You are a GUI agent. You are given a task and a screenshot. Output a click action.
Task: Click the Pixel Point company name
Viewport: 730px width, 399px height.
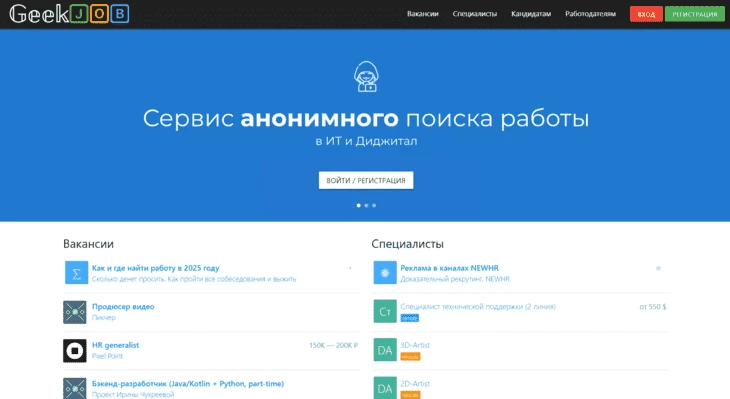[107, 356]
